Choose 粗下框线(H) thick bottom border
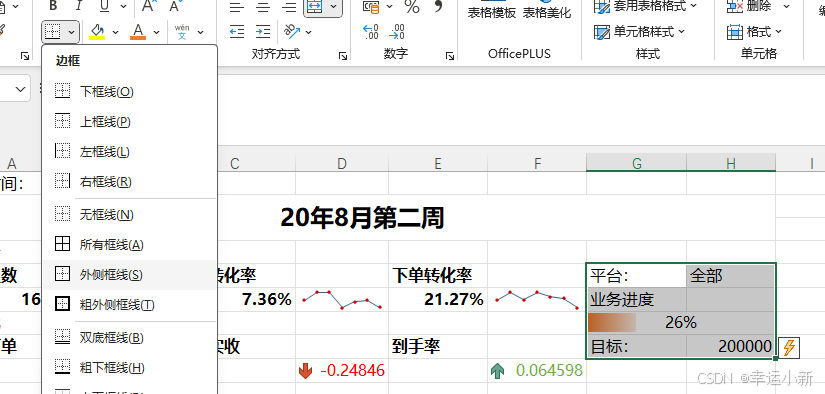 click(x=129, y=367)
